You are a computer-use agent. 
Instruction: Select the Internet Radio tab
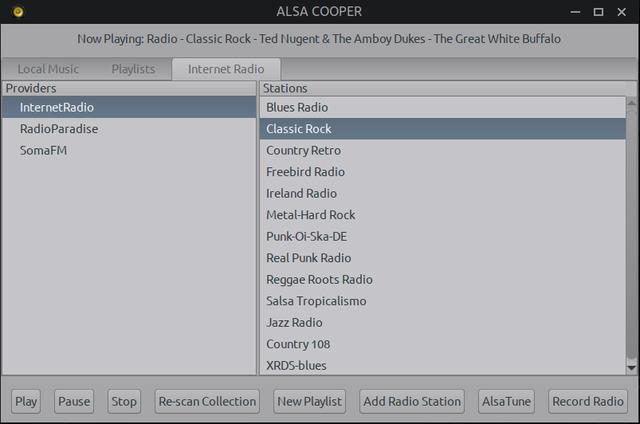tap(226, 69)
